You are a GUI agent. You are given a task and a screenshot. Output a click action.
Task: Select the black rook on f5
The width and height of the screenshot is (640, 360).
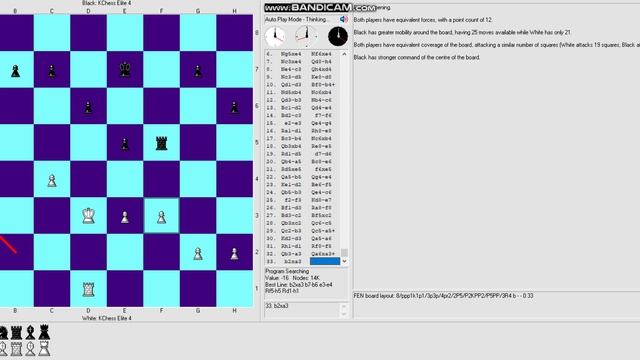(x=162, y=143)
